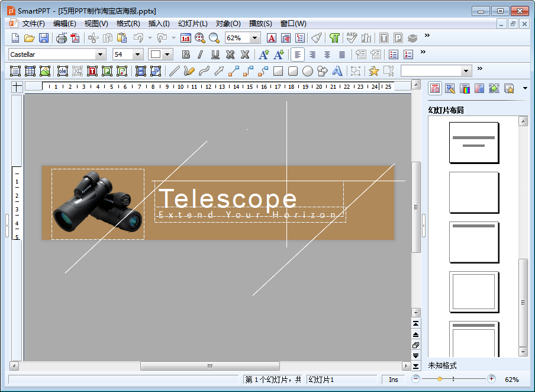The height and width of the screenshot is (392, 535).
Task: Align text left
Action: (298, 54)
